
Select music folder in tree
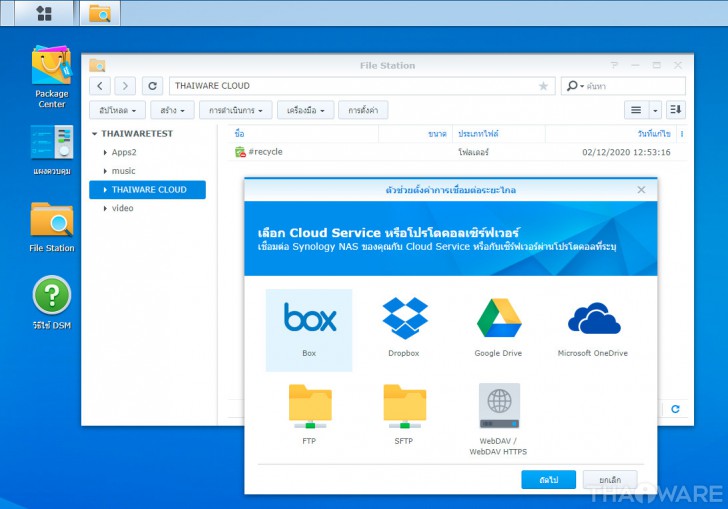(x=124, y=171)
